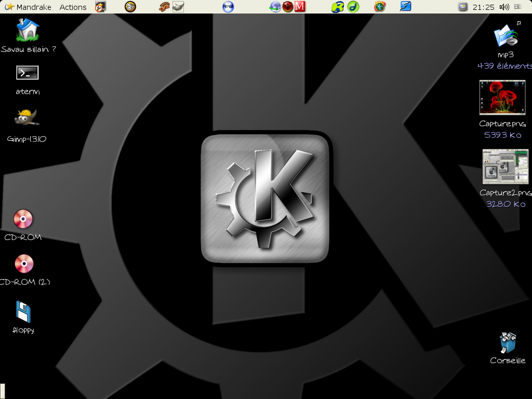Click the globe with green arrow icon
Image resolution: width=532 pixels, height=399 pixels.
(x=275, y=7)
